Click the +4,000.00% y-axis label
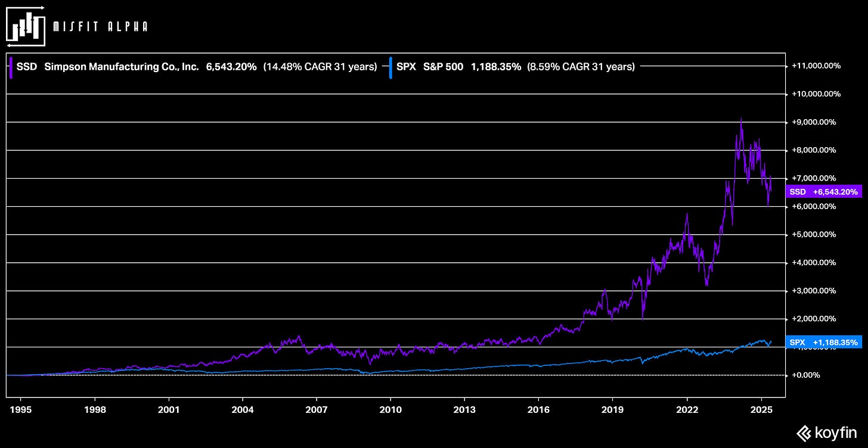This screenshot has height=448, width=868. pyautogui.click(x=814, y=263)
